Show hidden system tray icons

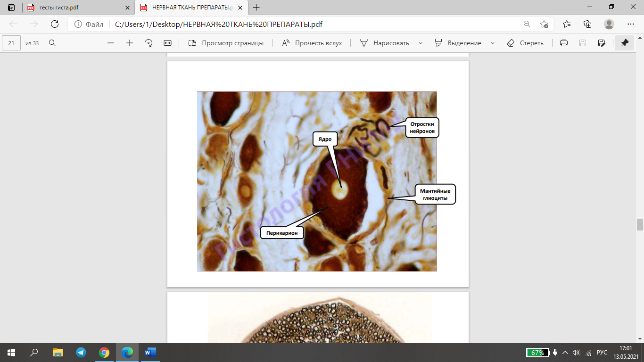click(x=565, y=353)
